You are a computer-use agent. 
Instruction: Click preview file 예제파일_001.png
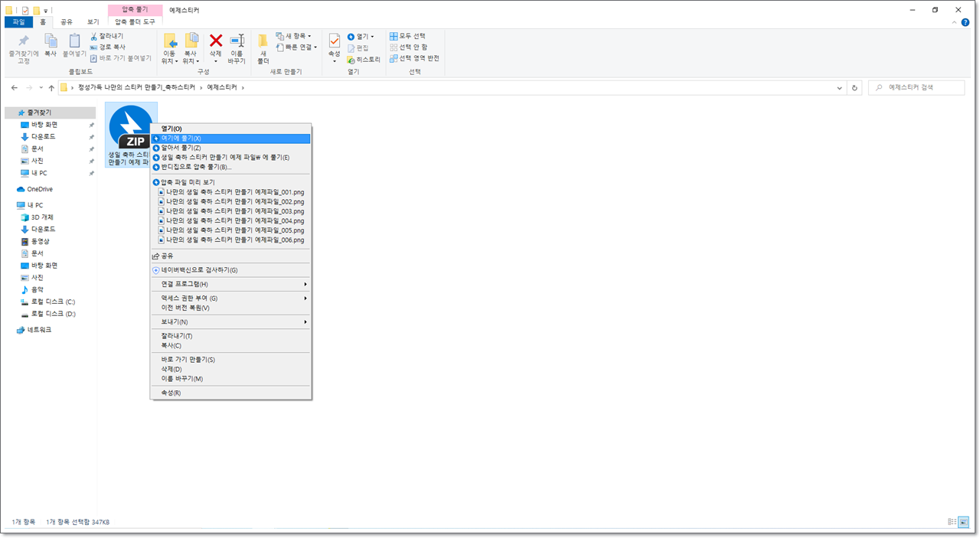click(230, 191)
